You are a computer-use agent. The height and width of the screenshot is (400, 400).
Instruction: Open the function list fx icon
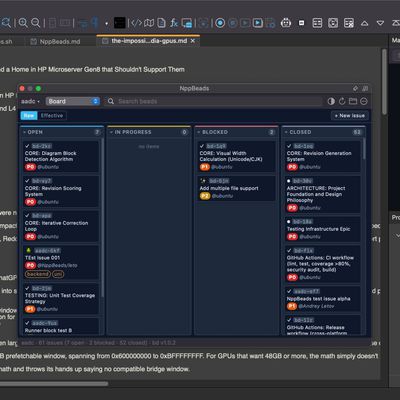[174, 23]
